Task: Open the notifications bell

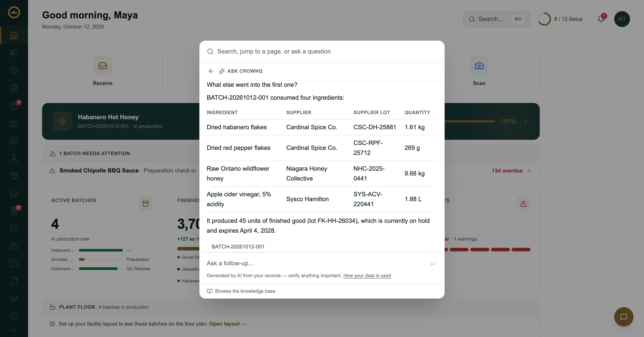Action: pos(601,19)
